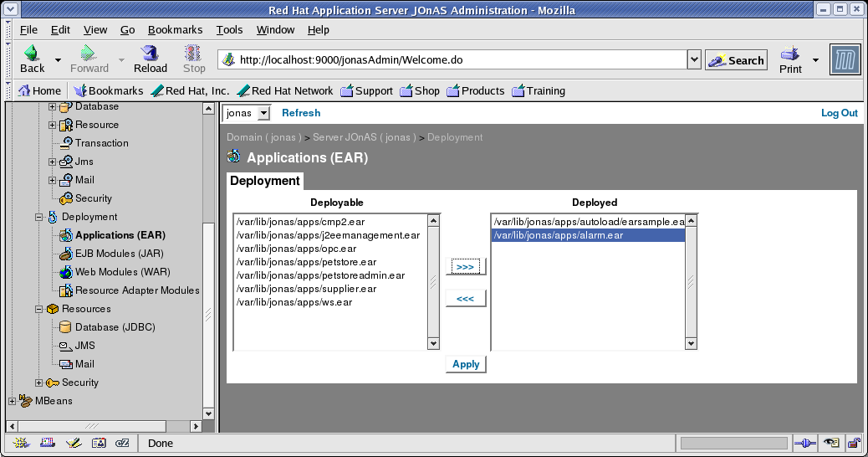The height and width of the screenshot is (457, 868).
Task: Open the Red Hat, Inc. bookmark
Action: 190,91
